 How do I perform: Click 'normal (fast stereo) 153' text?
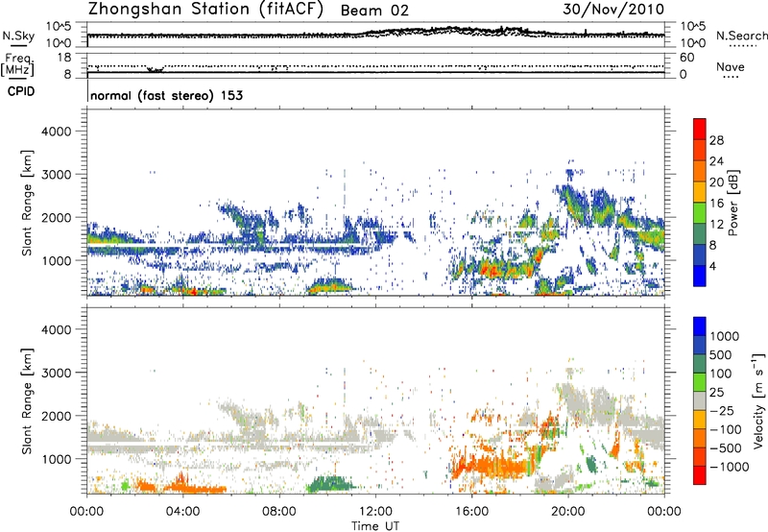point(166,95)
